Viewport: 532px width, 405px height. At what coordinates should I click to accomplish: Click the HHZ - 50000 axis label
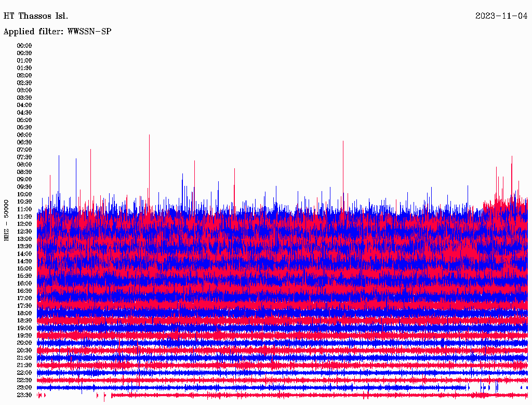6,220
